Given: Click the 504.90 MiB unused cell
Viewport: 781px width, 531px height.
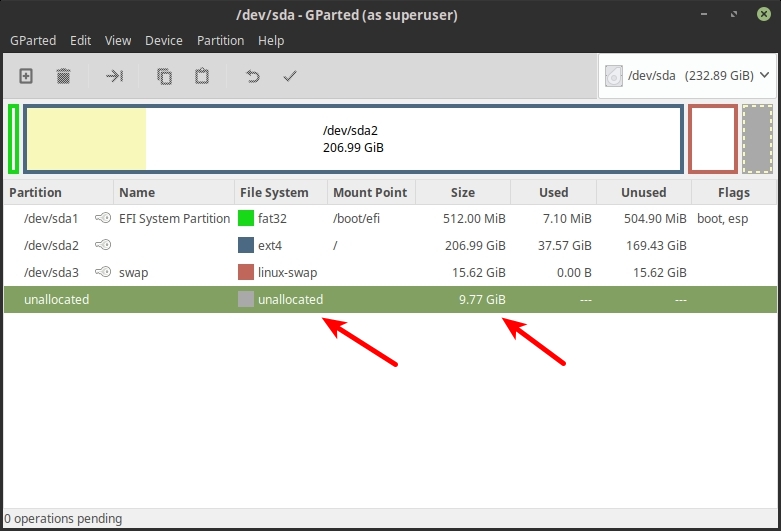Looking at the screenshot, I should [655, 219].
